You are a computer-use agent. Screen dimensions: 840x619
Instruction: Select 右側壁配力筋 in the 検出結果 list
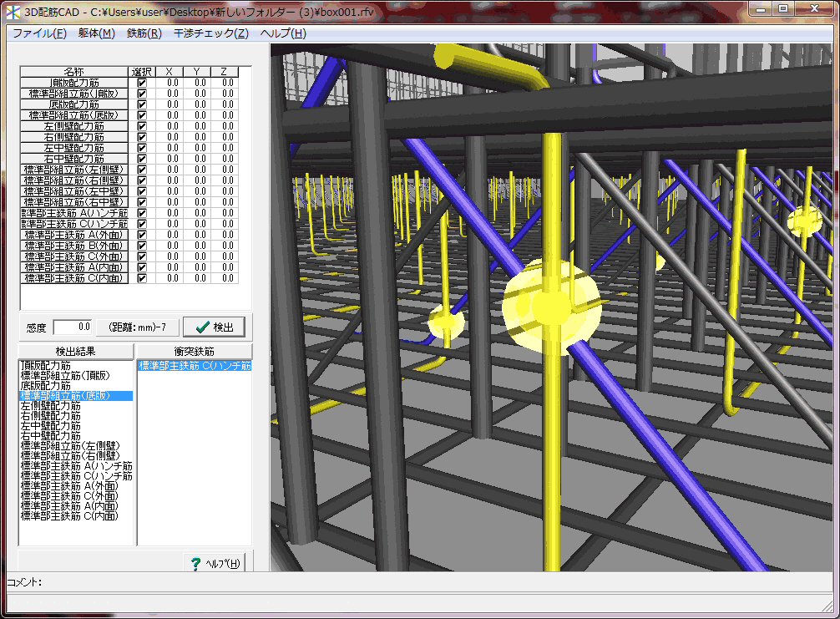coord(51,416)
